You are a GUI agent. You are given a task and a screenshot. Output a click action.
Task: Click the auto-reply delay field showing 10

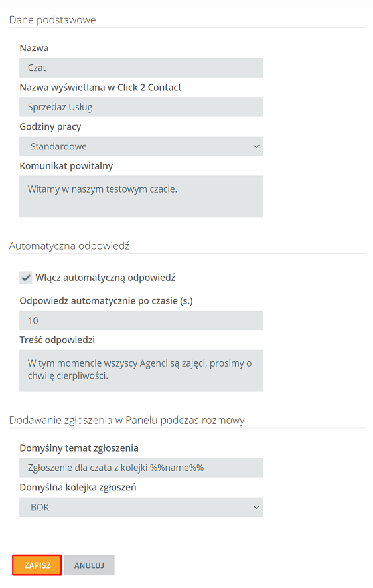click(x=141, y=321)
